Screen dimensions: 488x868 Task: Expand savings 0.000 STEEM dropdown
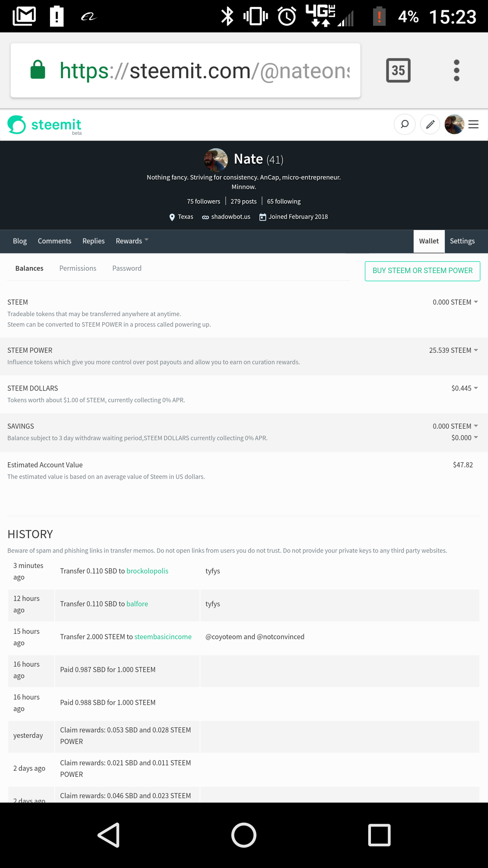tap(455, 426)
